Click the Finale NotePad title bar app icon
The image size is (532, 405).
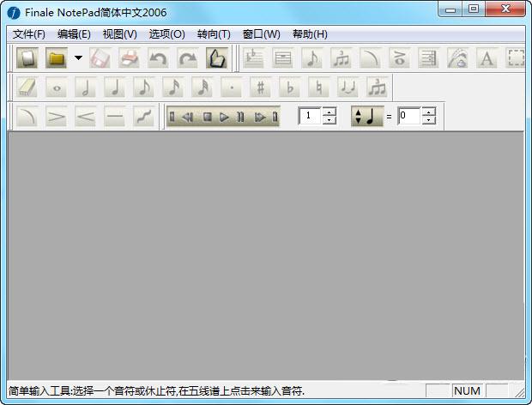pos(13,13)
